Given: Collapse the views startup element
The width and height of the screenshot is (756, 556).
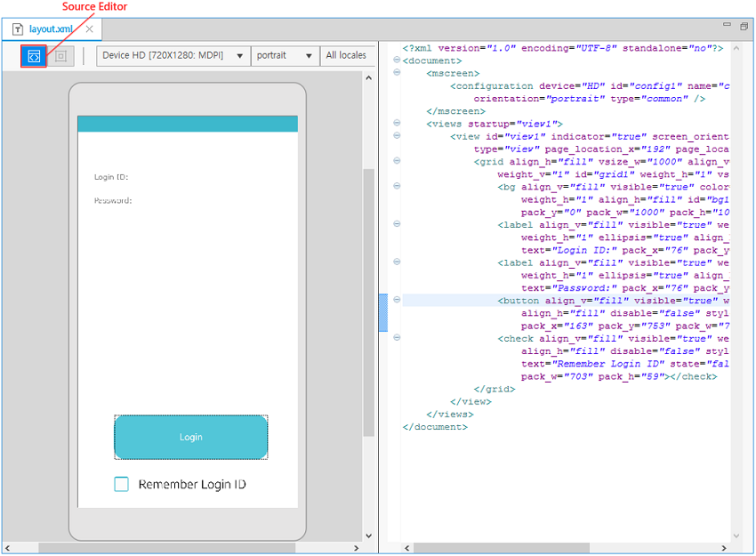Looking at the screenshot, I should point(397,124).
